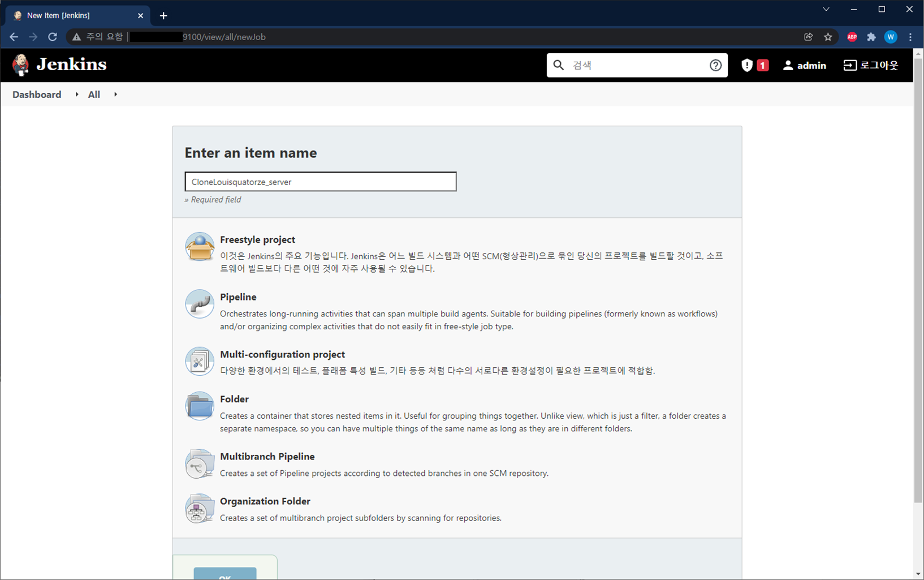The width and height of the screenshot is (924, 580).
Task: Select the Pipeline icon
Action: pyautogui.click(x=200, y=304)
